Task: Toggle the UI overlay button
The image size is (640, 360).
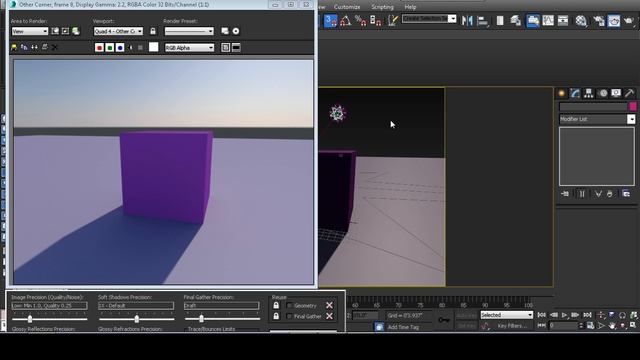Action: 225,48
